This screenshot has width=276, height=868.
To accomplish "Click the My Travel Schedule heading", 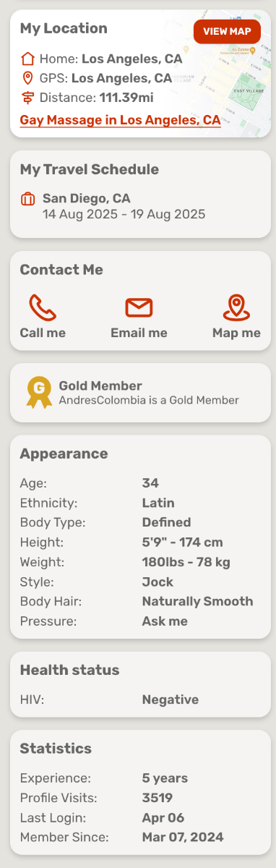I will [x=90, y=169].
